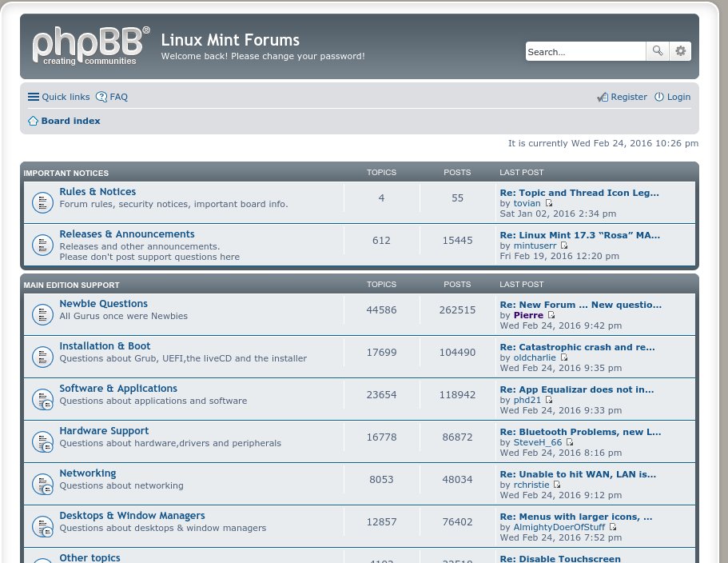View user profile of phd21
Viewport: 728px width, 563px height.
pyautogui.click(x=527, y=400)
